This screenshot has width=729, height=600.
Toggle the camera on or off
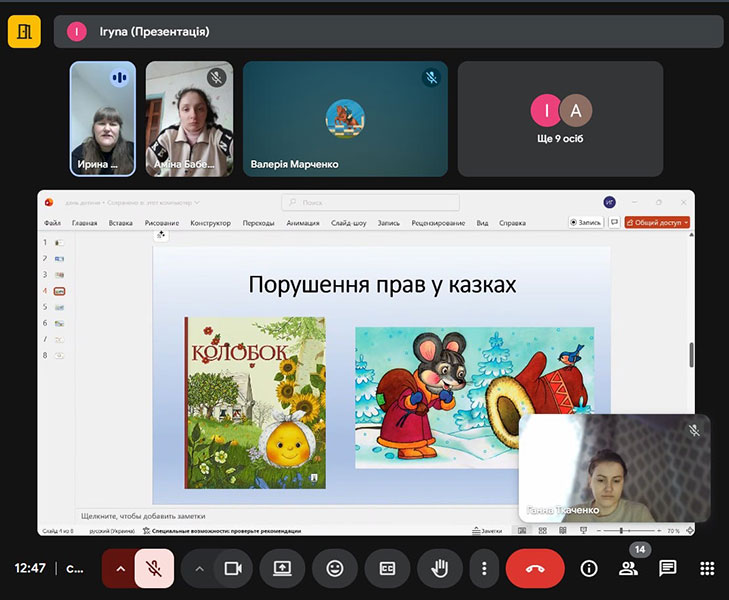point(234,568)
